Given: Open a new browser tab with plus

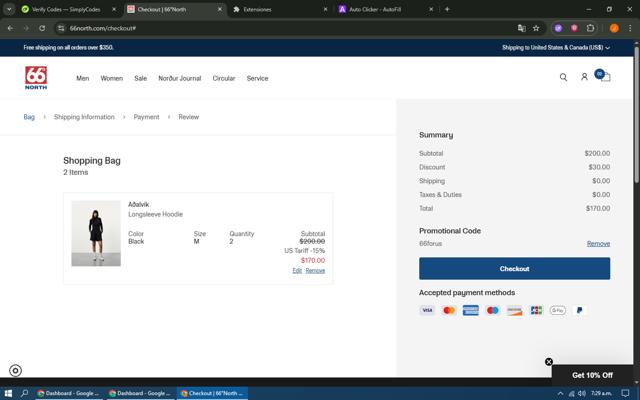Looking at the screenshot, I should click(447, 9).
